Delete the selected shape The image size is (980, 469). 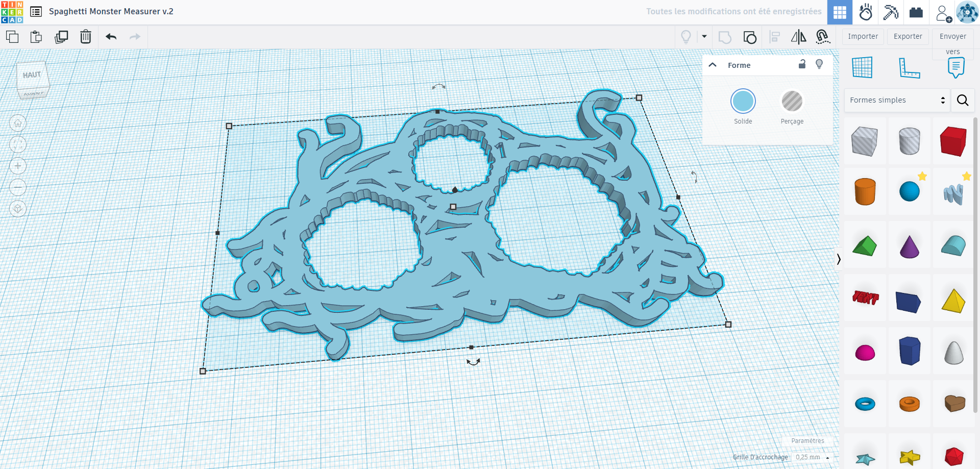point(86,37)
